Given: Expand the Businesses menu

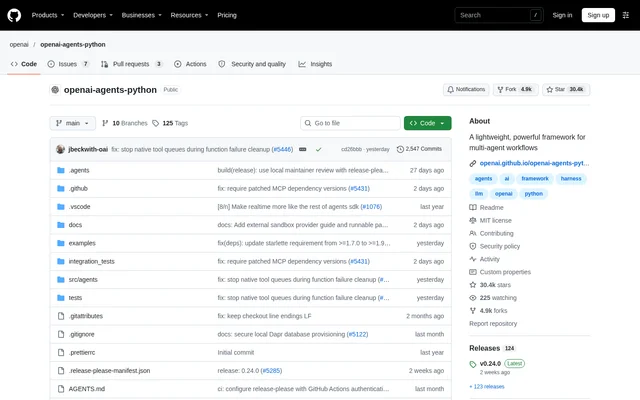Looking at the screenshot, I should pyautogui.click(x=141, y=15).
